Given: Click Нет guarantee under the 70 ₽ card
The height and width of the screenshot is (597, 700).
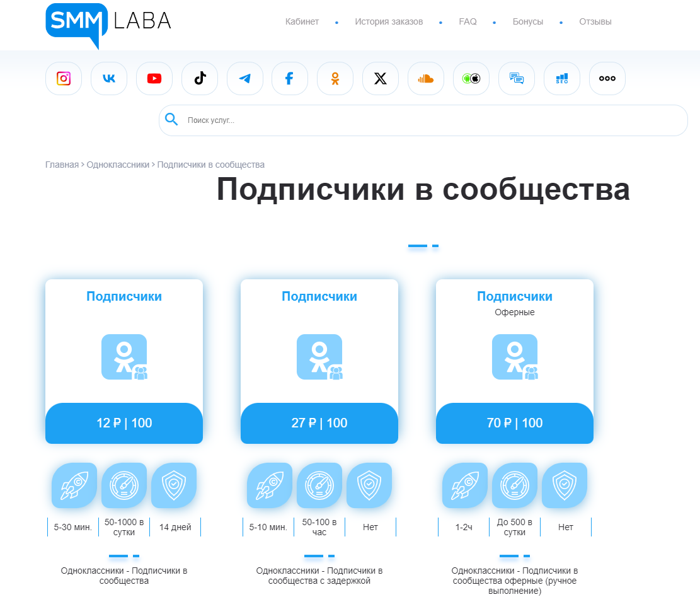Looking at the screenshot, I should coord(566,527).
